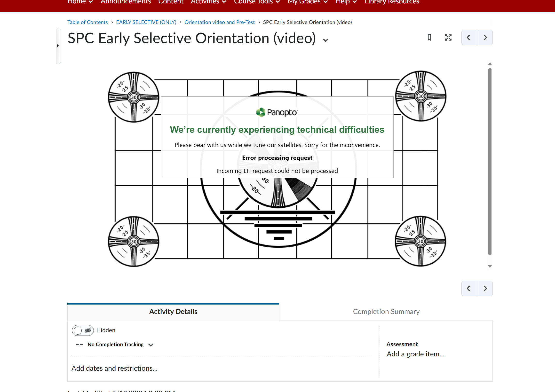Expand the Course Tools menu

pos(257,2)
